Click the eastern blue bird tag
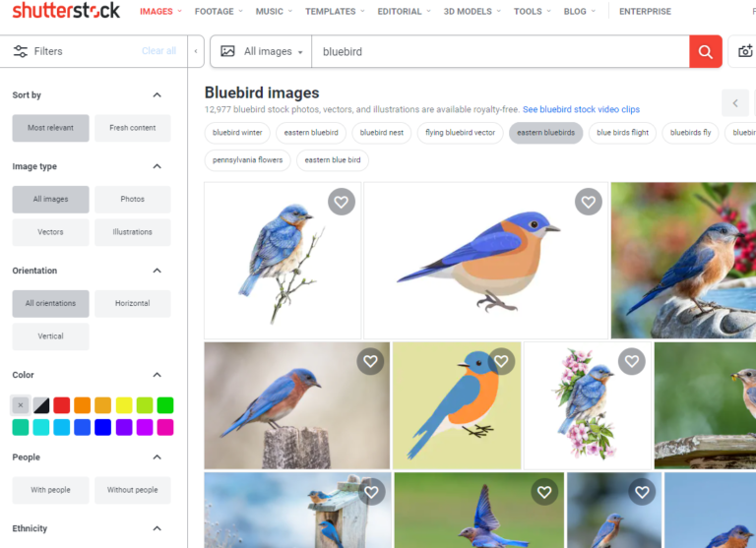This screenshot has width=756, height=548. (333, 160)
